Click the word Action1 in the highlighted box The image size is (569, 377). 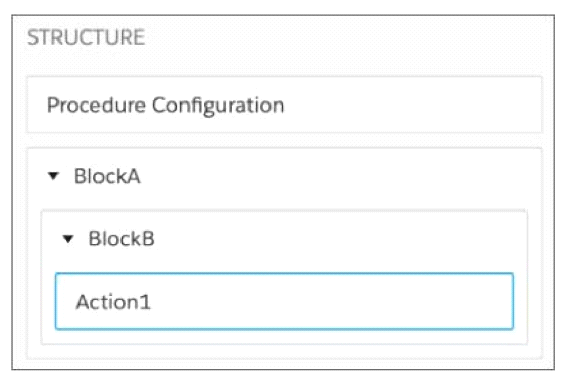click(113, 302)
